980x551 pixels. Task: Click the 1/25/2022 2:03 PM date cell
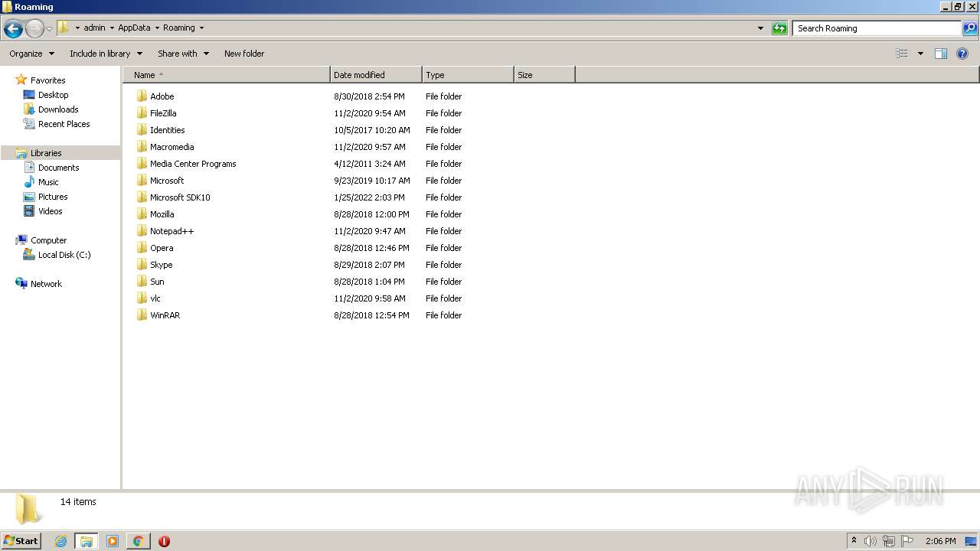tap(369, 197)
